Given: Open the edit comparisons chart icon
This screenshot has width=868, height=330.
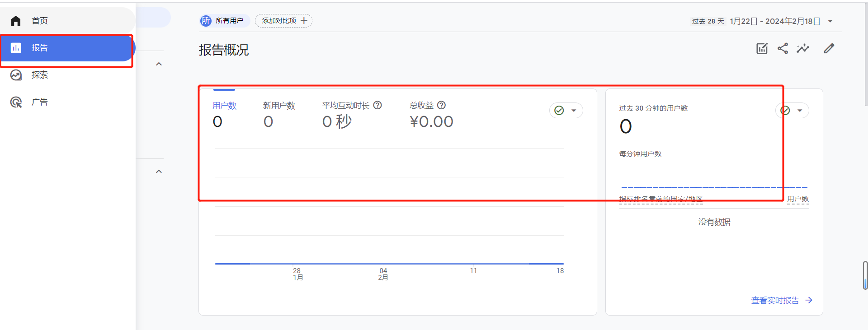Looking at the screenshot, I should (x=762, y=48).
